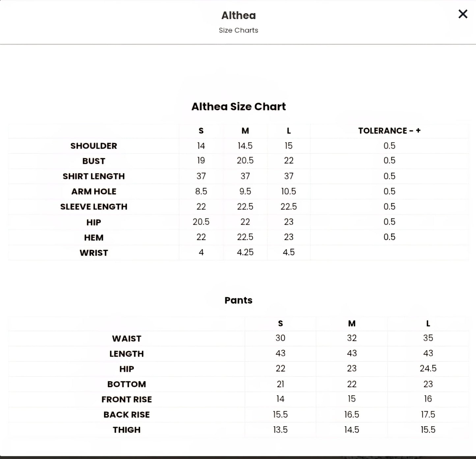
Task: Click the Pants section heading
Action: coord(238,300)
